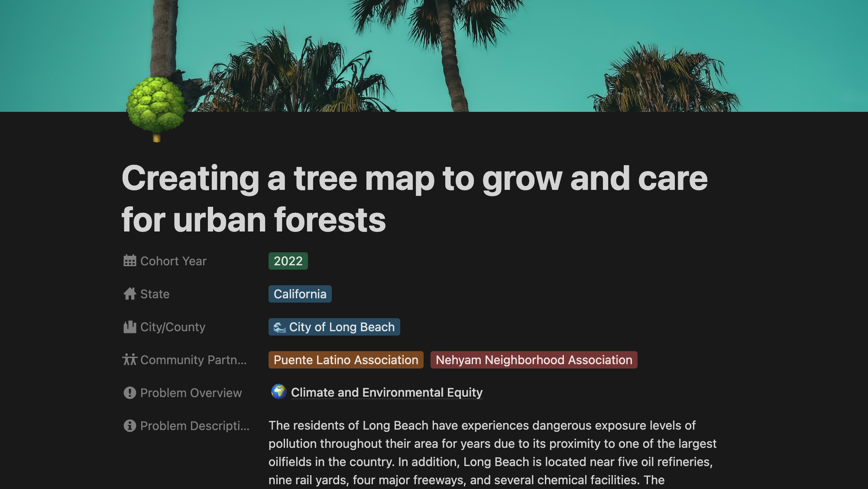The width and height of the screenshot is (868, 489).
Task: Click the Puente Latino Association tag
Action: pos(345,359)
